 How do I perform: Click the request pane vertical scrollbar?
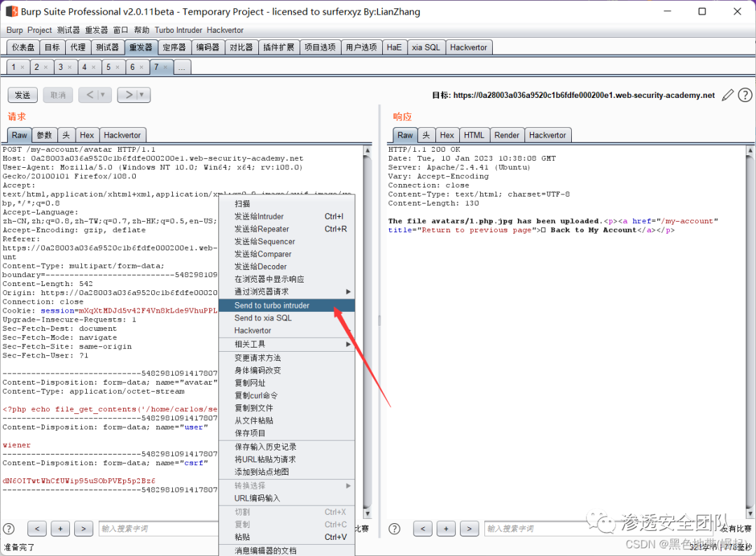click(x=367, y=332)
